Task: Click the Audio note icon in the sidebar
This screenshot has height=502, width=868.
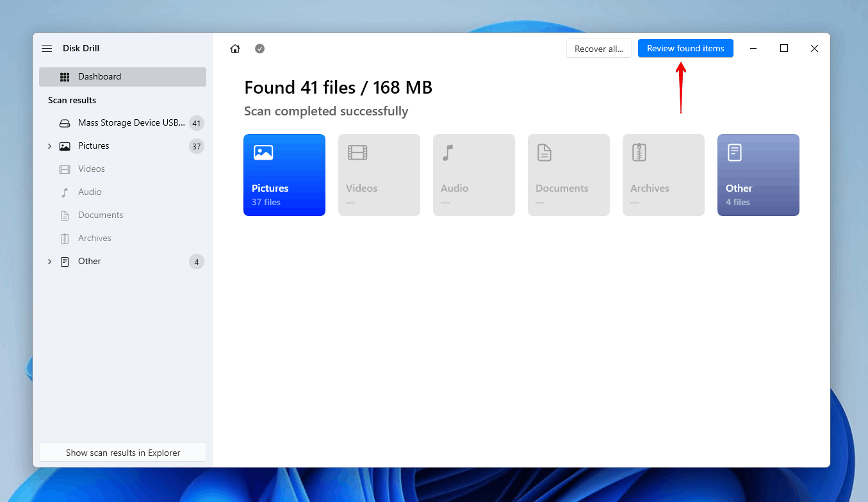Action: (65, 192)
